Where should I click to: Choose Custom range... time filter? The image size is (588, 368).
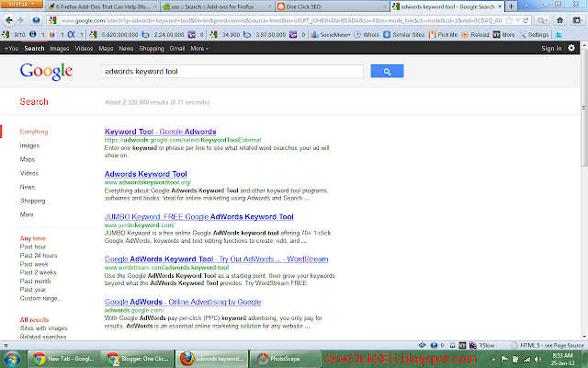coord(41,298)
